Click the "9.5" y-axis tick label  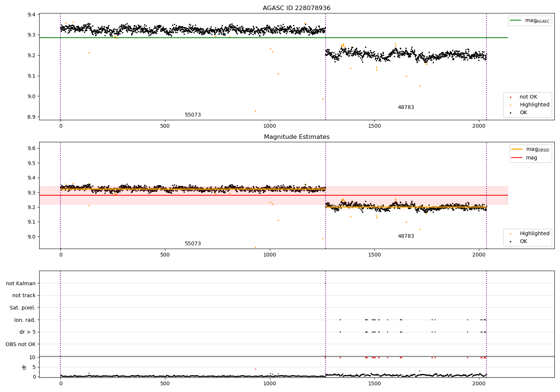(32, 163)
